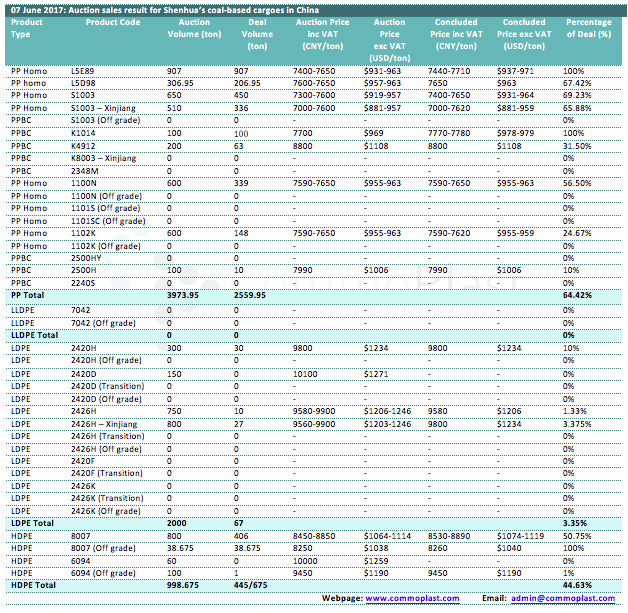Select the LDPE Total row label

[x=32, y=522]
